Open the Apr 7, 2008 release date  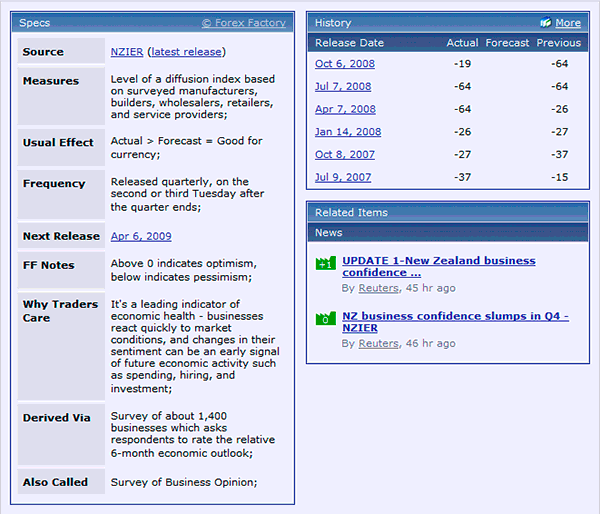coord(345,109)
